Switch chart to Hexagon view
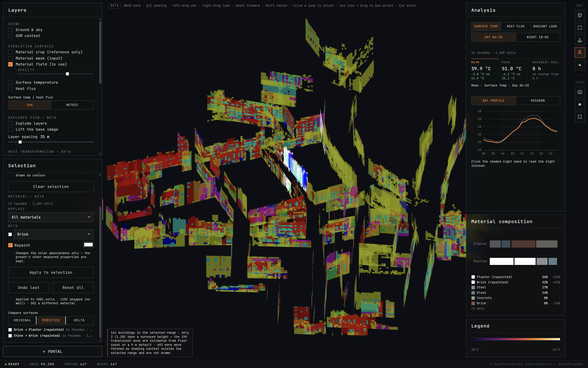588x368 pixels. coord(538,101)
